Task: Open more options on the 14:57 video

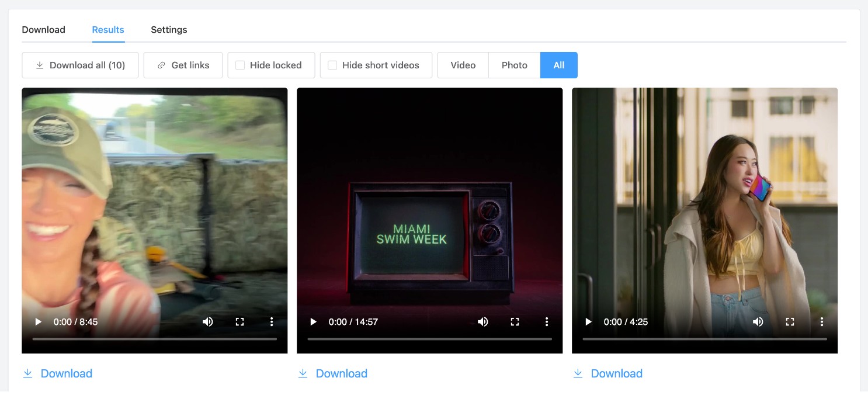Action: pos(547,321)
